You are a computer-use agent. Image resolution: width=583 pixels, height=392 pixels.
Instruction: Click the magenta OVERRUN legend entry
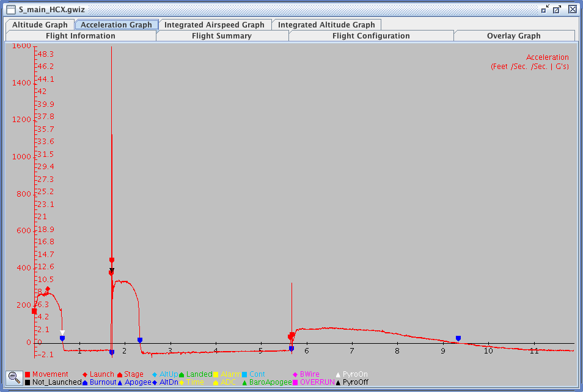(x=314, y=382)
